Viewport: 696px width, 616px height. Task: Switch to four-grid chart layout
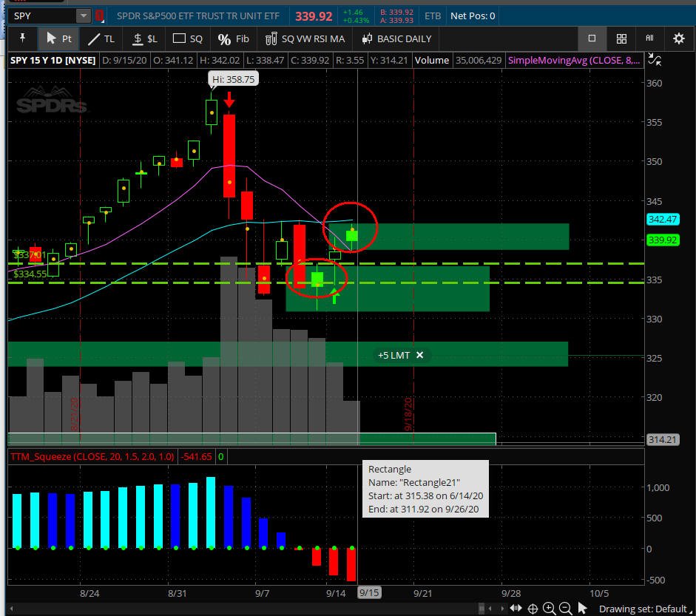point(621,38)
